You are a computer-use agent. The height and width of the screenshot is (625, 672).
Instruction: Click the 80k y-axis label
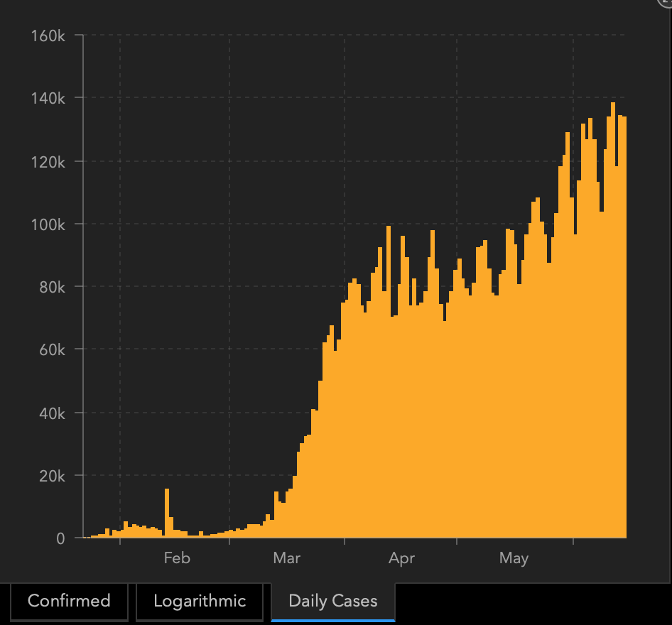[52, 287]
